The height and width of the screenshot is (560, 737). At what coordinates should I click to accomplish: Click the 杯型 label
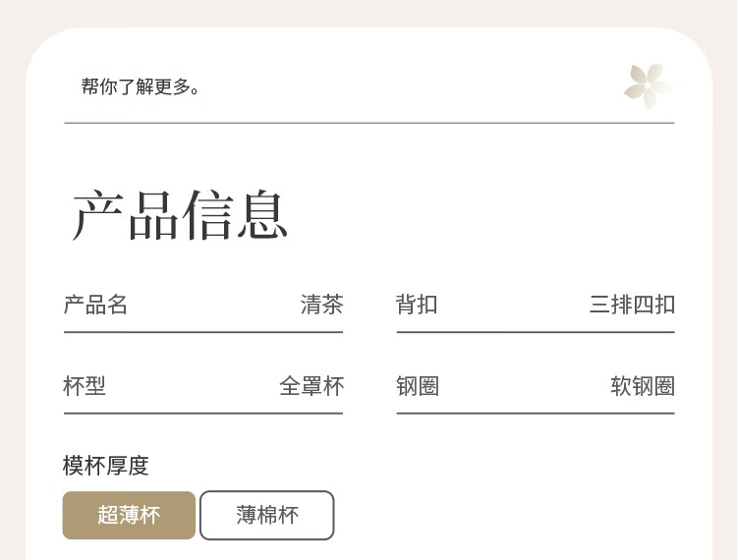tap(85, 386)
